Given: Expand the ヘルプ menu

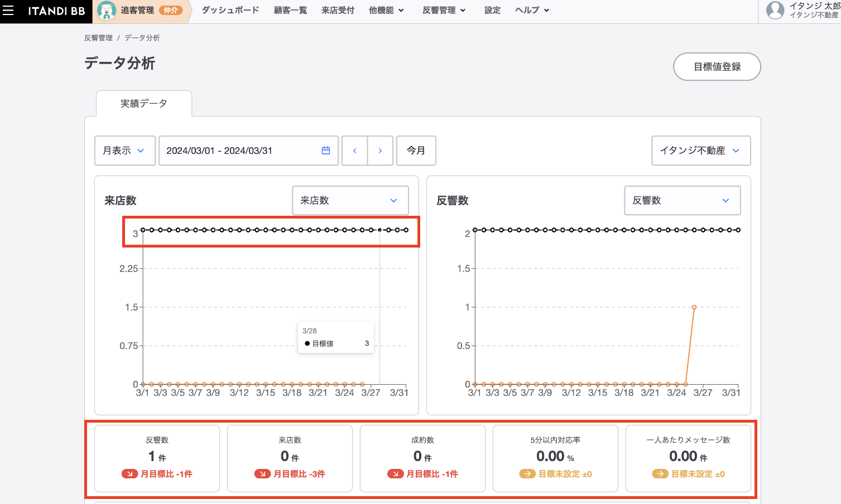Looking at the screenshot, I should tap(532, 10).
